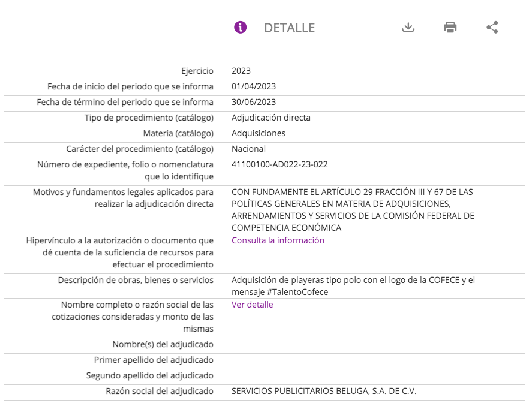Screen dimensions: 532x403
Task: Click the 'Nacional' procedure character value
Action: [248, 149]
